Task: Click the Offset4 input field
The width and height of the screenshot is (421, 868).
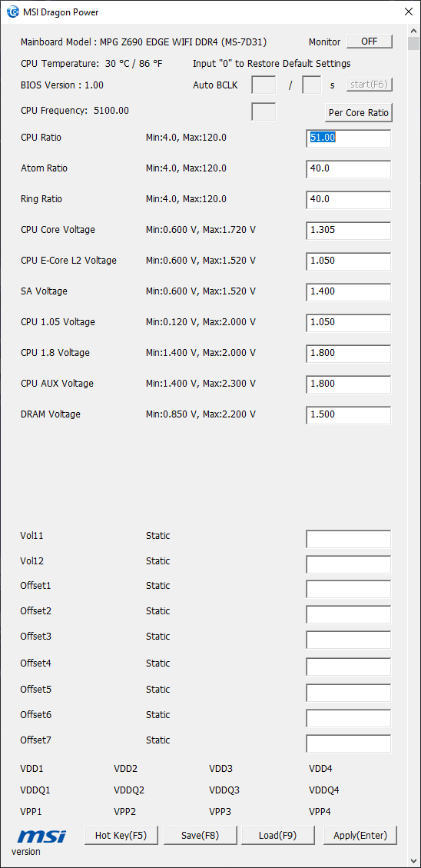Action: [x=349, y=667]
